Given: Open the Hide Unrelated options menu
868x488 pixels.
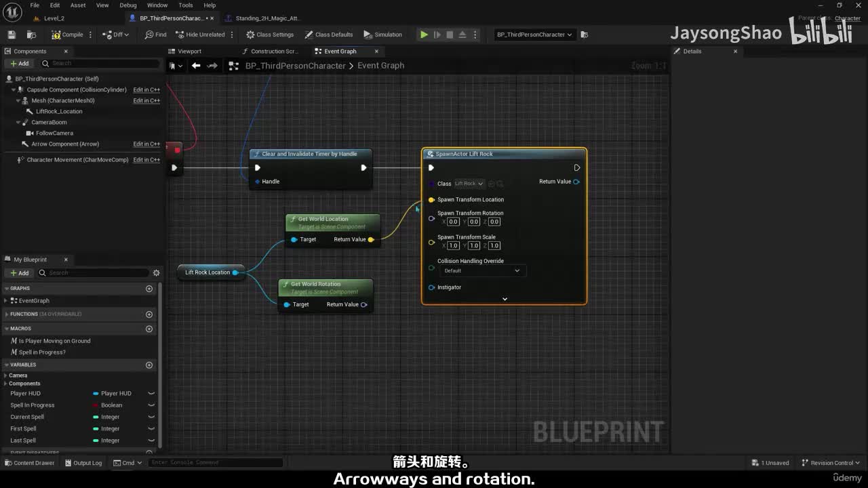Looking at the screenshot, I should [x=232, y=35].
